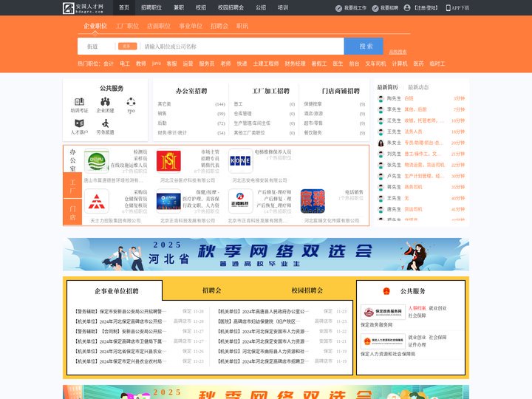This screenshot has height=399, width=532.
Task: Open the red HS 河北汉谷医疗 logo
Action: coord(168,161)
